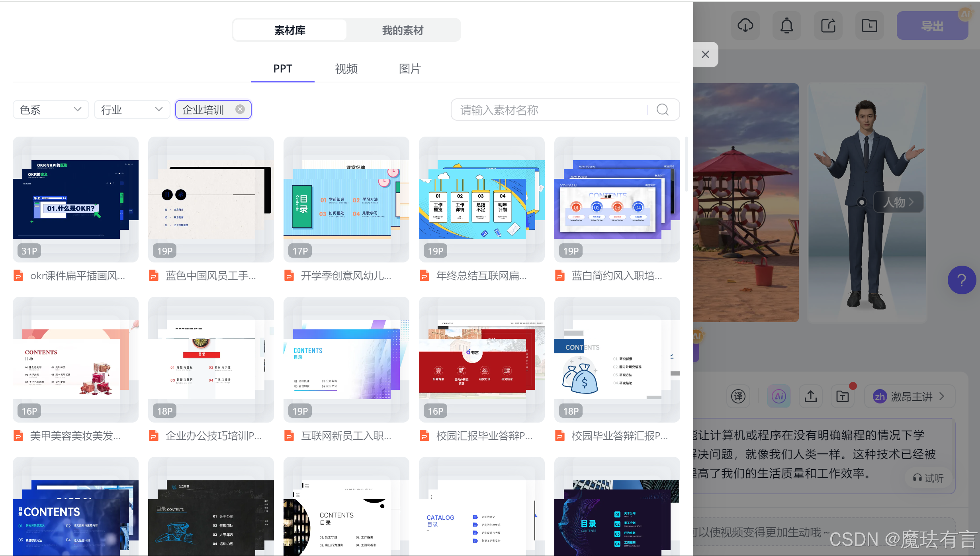Open 互联网新员工入职 template thumbnail
The height and width of the screenshot is (556, 980).
(346, 360)
